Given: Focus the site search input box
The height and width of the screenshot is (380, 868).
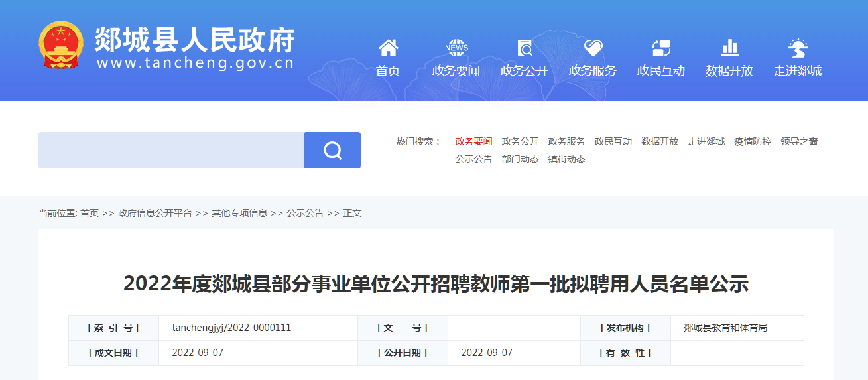Looking at the screenshot, I should coord(171,150).
